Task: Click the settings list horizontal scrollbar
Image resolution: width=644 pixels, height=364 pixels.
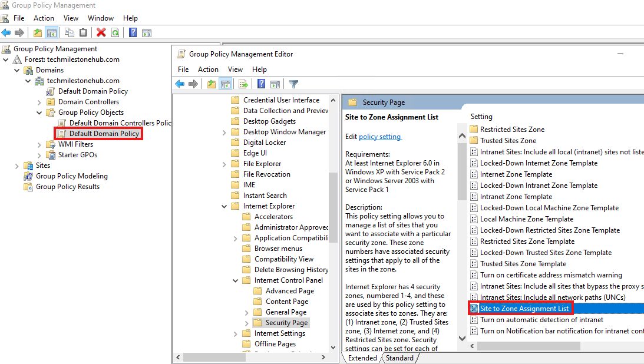Action: pyautogui.click(x=529, y=346)
